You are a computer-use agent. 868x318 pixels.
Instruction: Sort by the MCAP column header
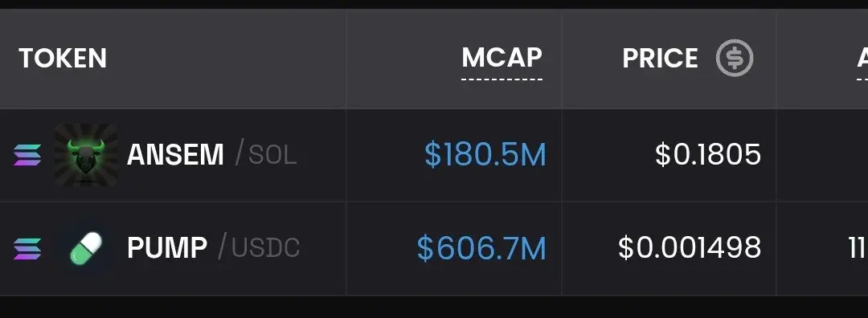pos(502,58)
